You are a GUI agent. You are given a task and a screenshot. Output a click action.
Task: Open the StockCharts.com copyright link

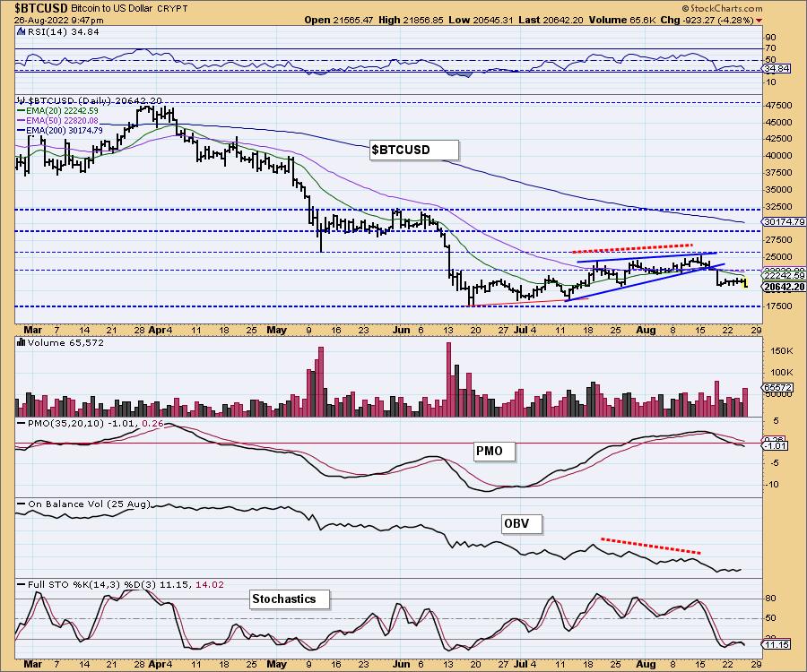(722, 8)
